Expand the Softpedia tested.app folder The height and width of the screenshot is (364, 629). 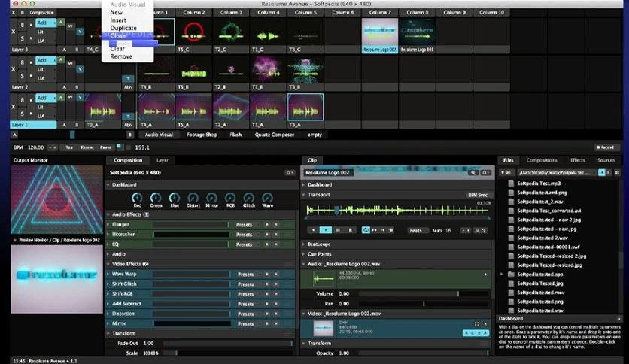point(502,275)
